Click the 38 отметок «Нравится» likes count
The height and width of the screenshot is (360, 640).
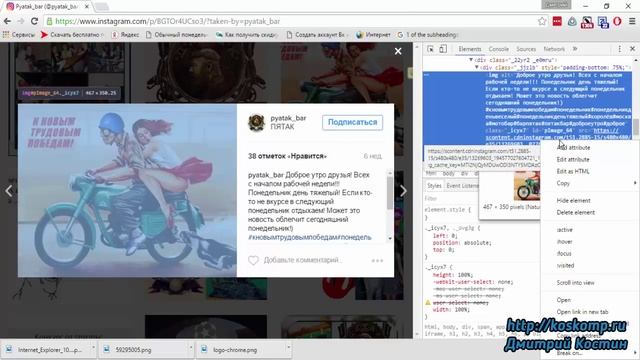click(287, 156)
